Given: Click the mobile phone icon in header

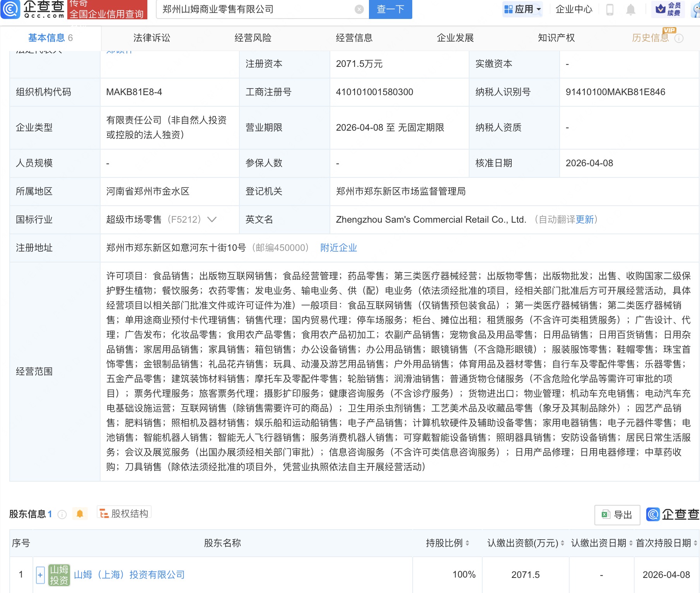Looking at the screenshot, I should 610,9.
